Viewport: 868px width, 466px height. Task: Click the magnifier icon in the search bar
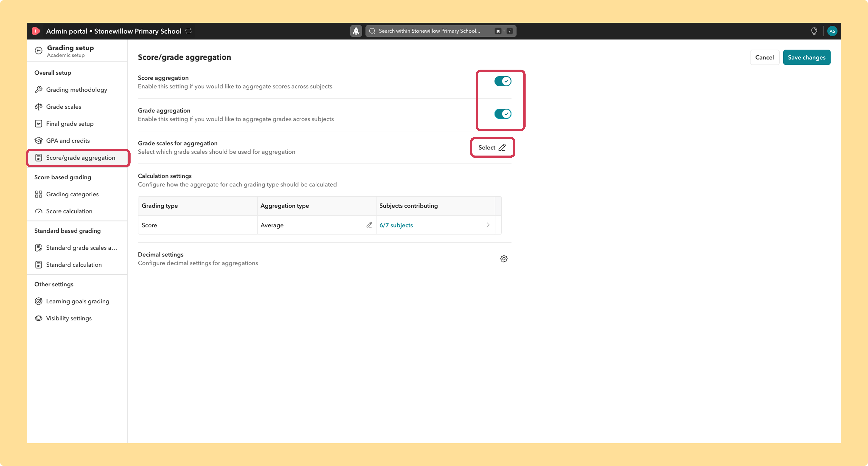click(372, 31)
